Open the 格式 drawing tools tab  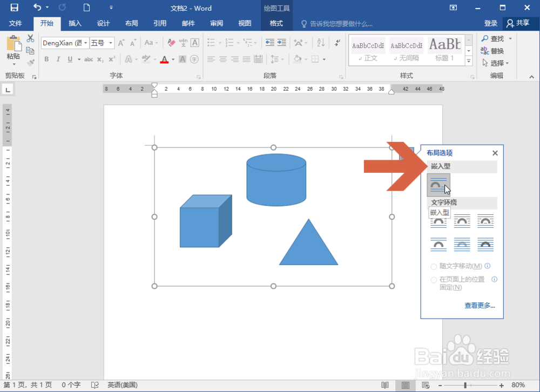pyautogui.click(x=276, y=24)
